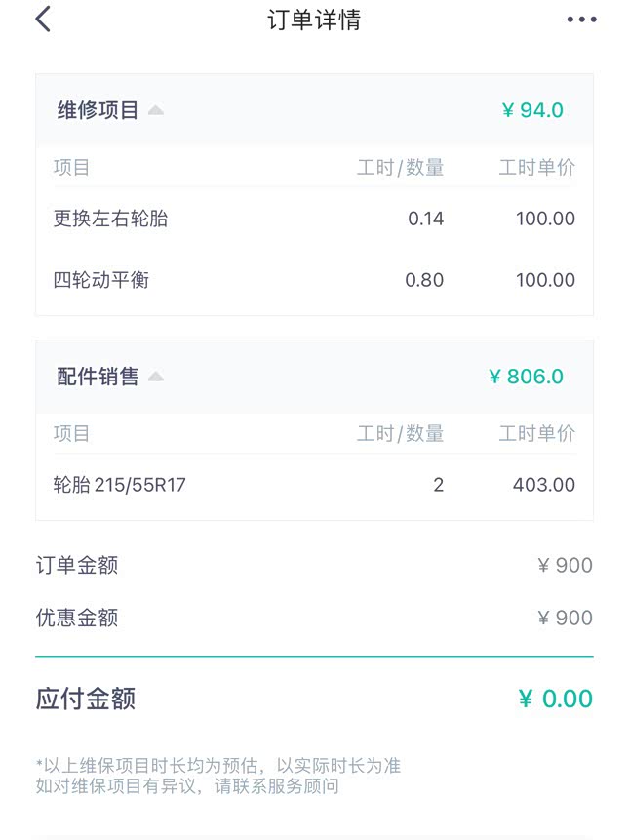Tap the ¥94.0 repair subtotal
The height and width of the screenshot is (840, 629).
[x=532, y=110]
